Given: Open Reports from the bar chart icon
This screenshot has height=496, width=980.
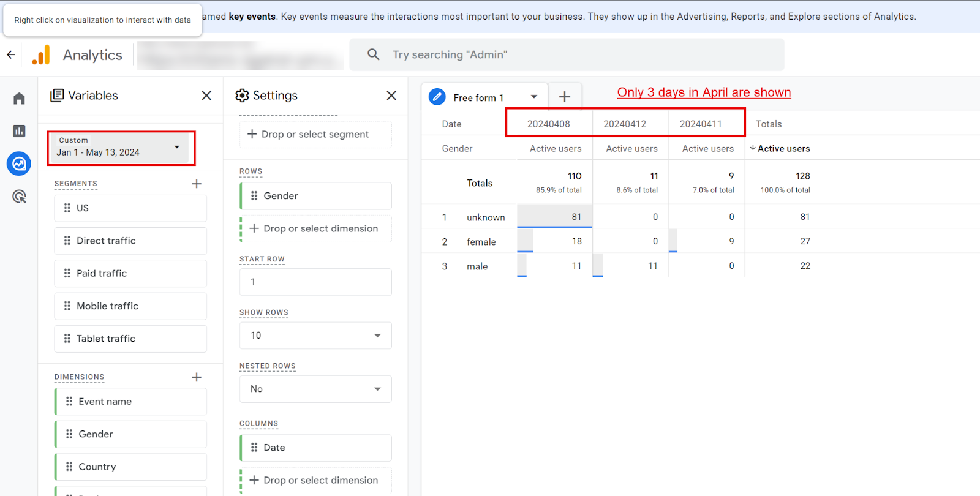Looking at the screenshot, I should tap(19, 131).
